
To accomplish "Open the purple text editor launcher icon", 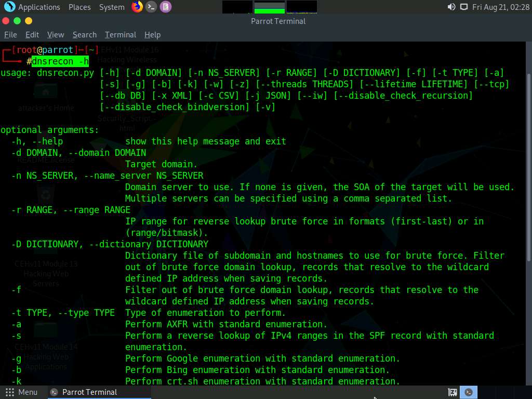I will coord(166,7).
